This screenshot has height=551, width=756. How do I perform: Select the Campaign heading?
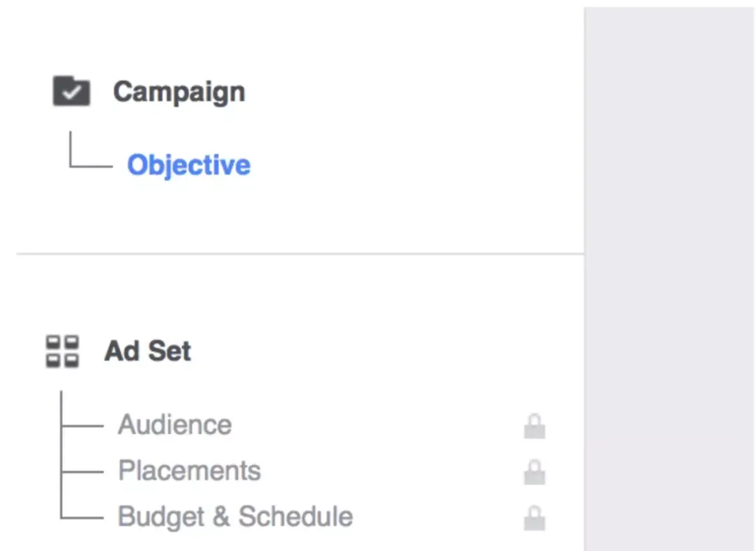[x=179, y=92]
